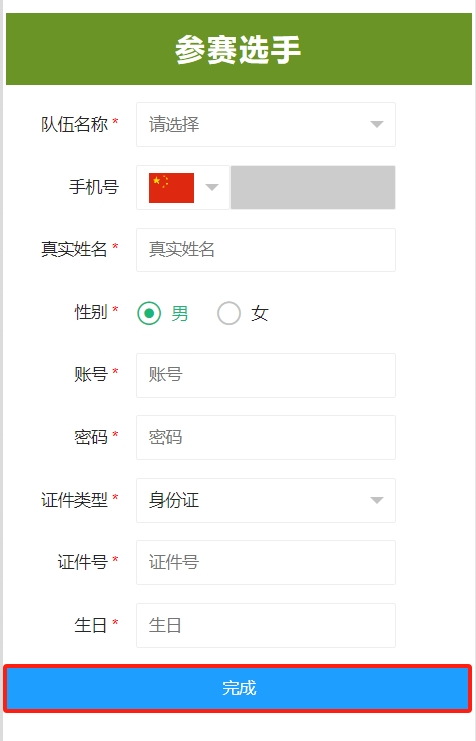Click the 参赛选手 green header banner
The image size is (476, 741).
(239, 49)
